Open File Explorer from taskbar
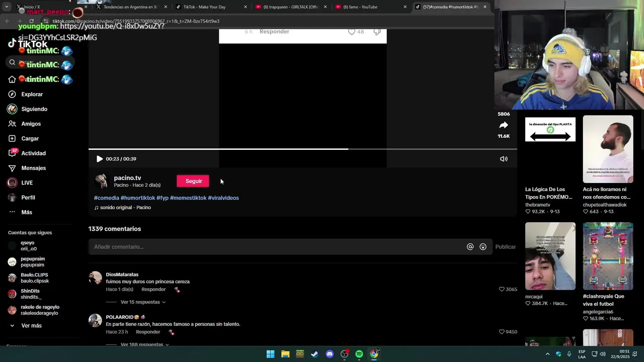The image size is (644, 362). click(285, 354)
